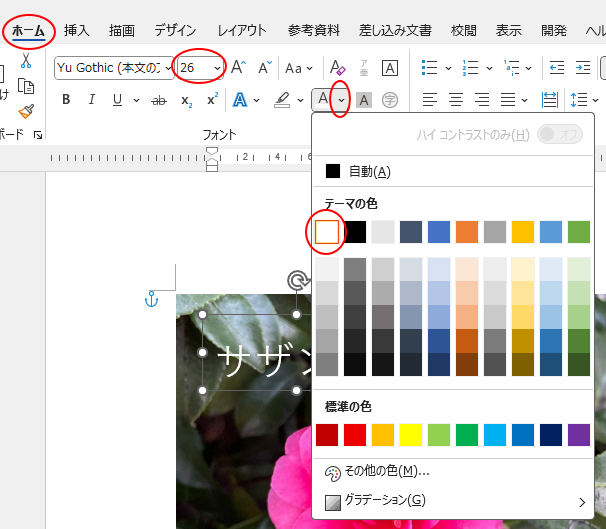Open the font size dropdown showing 26
The width and height of the screenshot is (606, 529).
[218, 68]
